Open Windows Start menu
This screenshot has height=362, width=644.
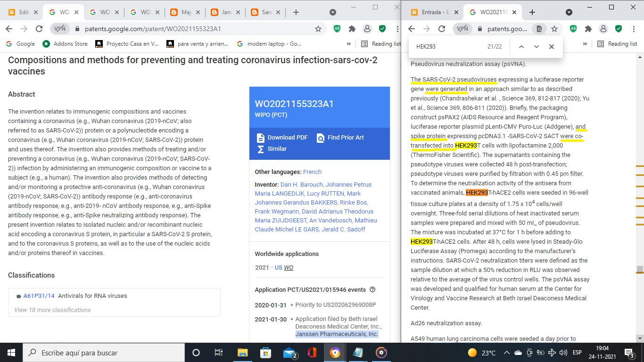[x=11, y=353]
